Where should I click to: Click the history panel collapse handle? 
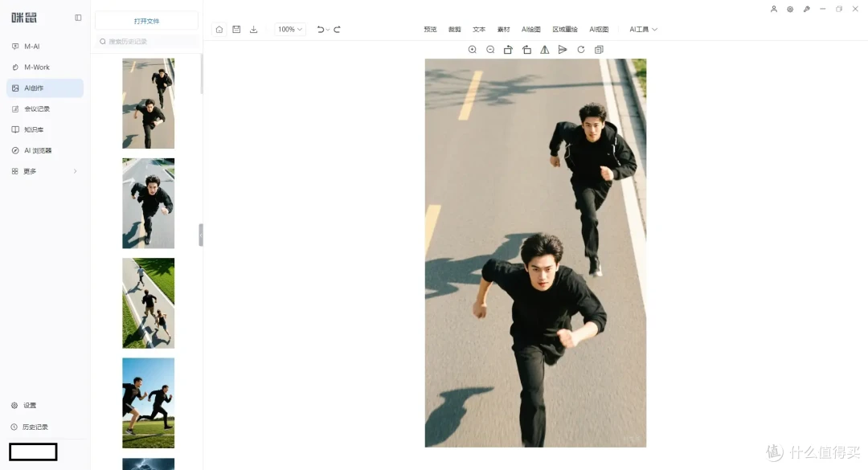[201, 235]
